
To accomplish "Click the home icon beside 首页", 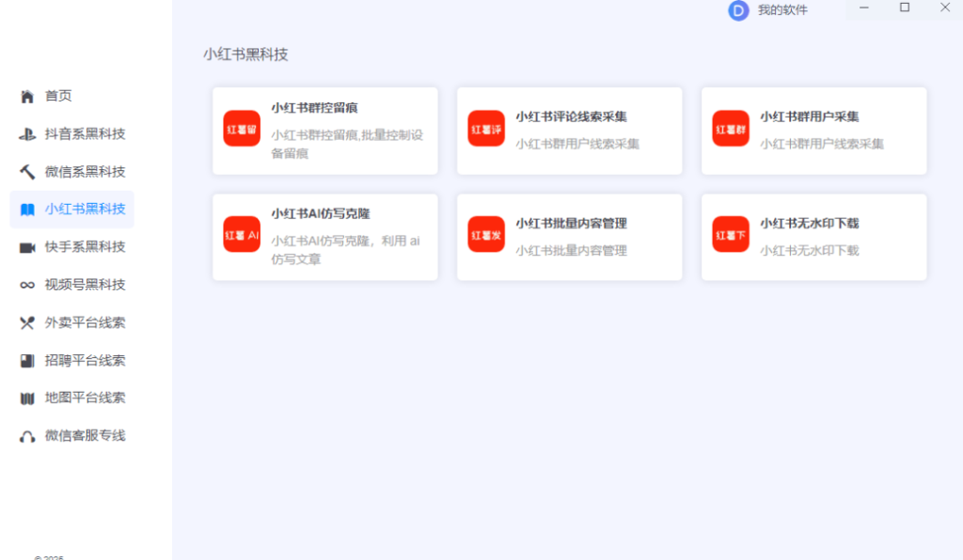I will point(26,96).
